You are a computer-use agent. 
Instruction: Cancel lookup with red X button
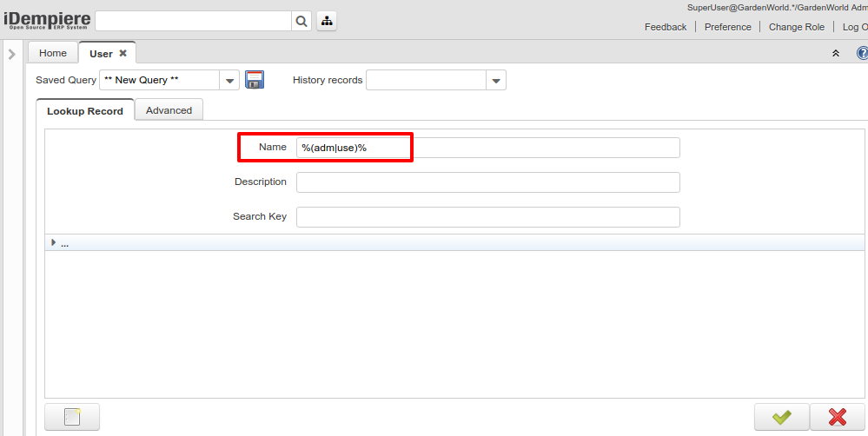pos(838,417)
